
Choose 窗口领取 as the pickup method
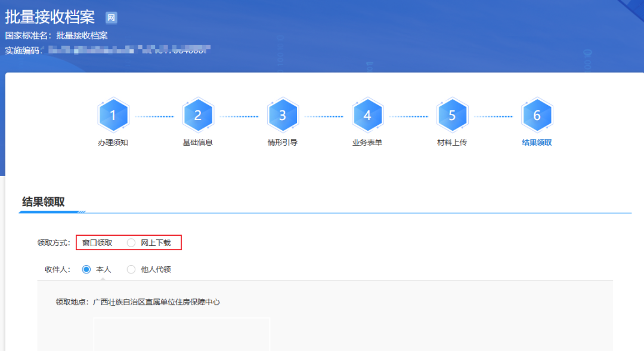pyautogui.click(x=97, y=243)
